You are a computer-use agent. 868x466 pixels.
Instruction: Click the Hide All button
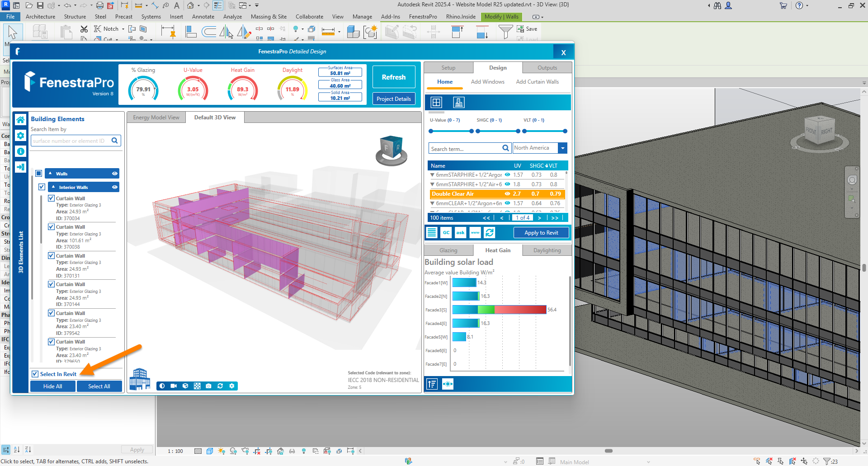[53, 386]
